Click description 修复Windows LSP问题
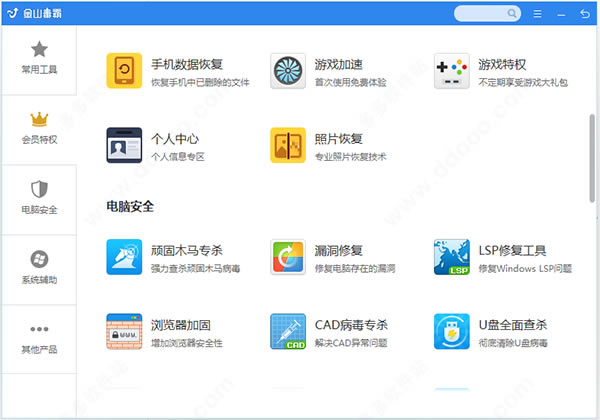Screen dimensions: 600x420 (525, 269)
